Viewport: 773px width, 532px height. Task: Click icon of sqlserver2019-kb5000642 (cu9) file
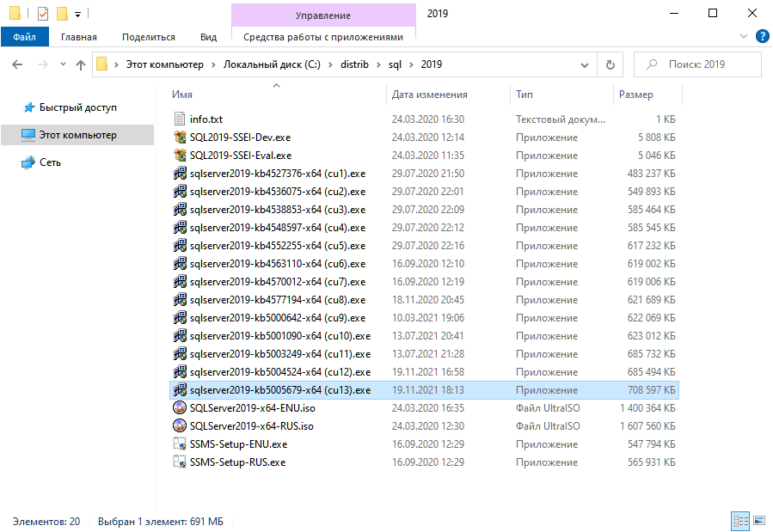(180, 318)
